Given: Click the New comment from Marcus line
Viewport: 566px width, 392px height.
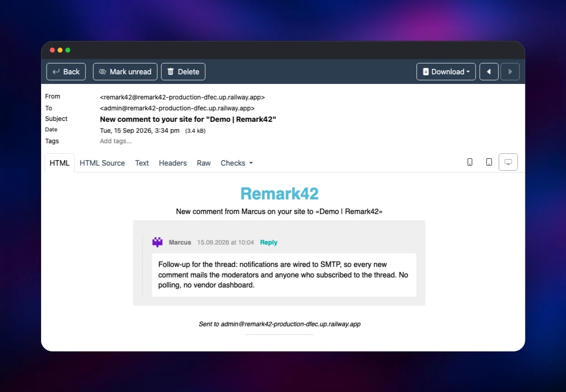Looking at the screenshot, I should pyautogui.click(x=279, y=212).
